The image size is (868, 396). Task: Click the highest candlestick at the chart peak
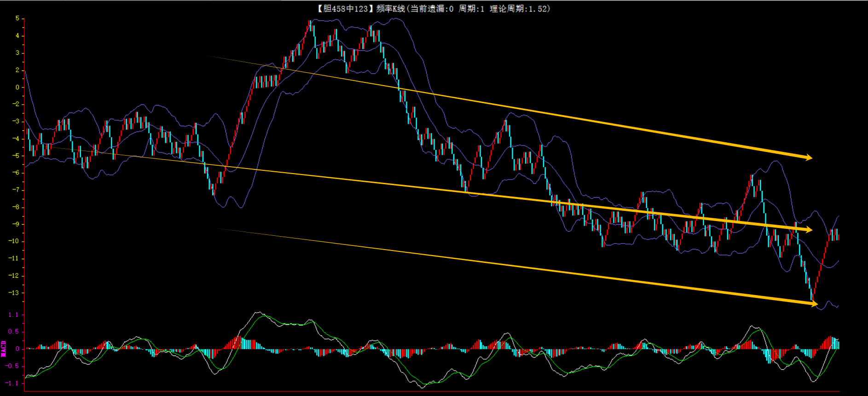(310, 26)
